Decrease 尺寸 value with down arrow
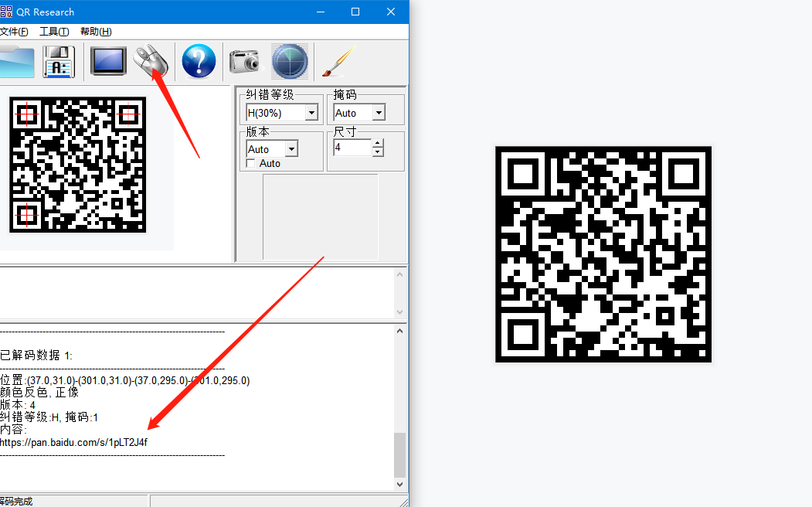The image size is (812, 507). (x=378, y=152)
